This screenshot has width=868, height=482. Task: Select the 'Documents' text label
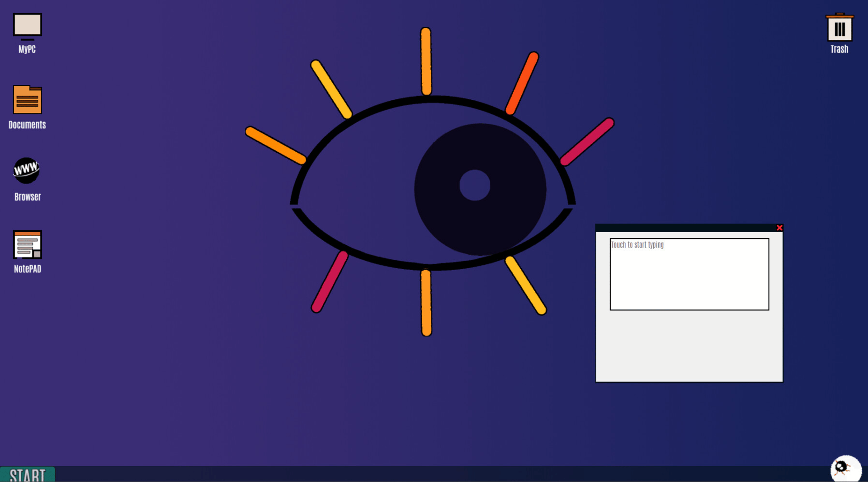pos(27,125)
